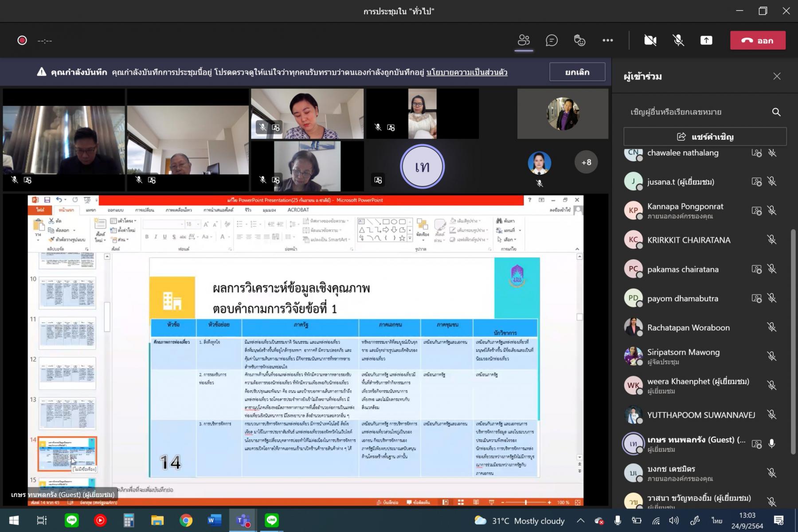The height and width of the screenshot is (532, 798).
Task: Open Task View on the taskbar
Action: [42, 520]
